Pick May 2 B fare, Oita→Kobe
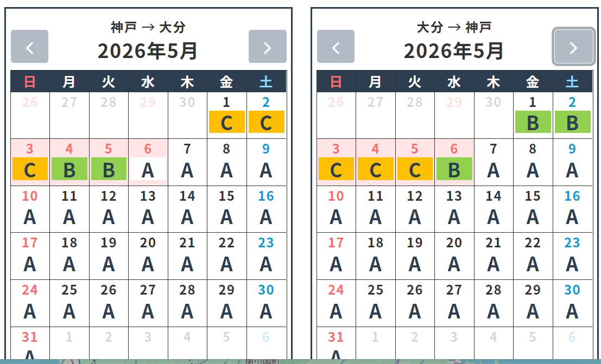The height and width of the screenshot is (364, 601). click(572, 123)
